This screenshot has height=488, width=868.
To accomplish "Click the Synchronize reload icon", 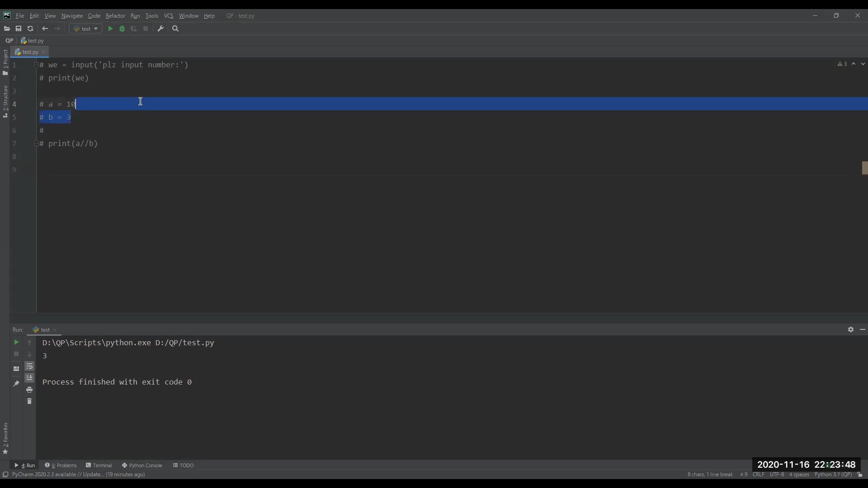I will pos(30,29).
